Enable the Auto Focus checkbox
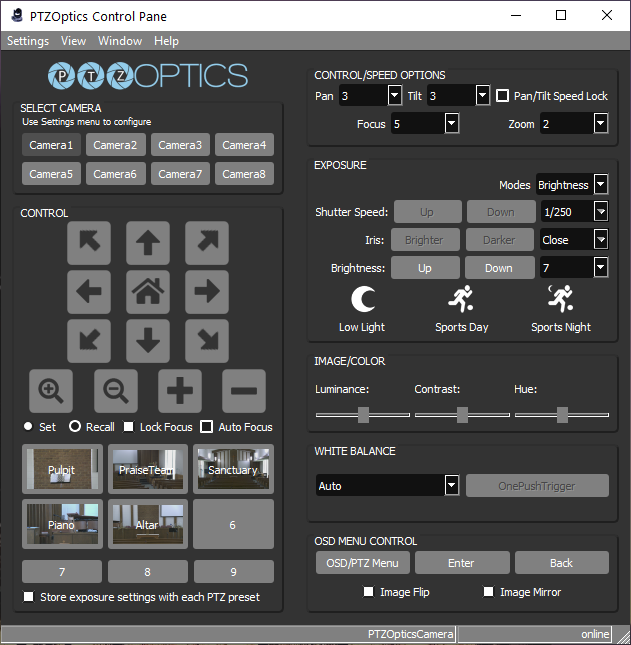The height and width of the screenshot is (645, 631). pos(206,427)
